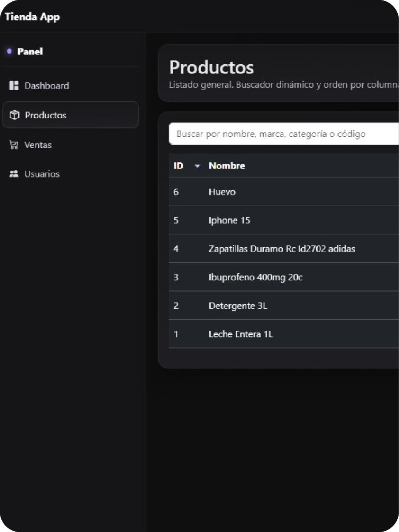399x532 pixels.
Task: Click the Usuarios people icon
Action: click(13, 174)
